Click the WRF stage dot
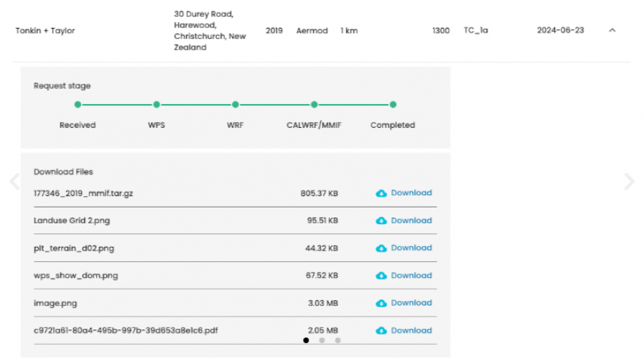Viewport: 644px width, 359px height. (x=235, y=105)
